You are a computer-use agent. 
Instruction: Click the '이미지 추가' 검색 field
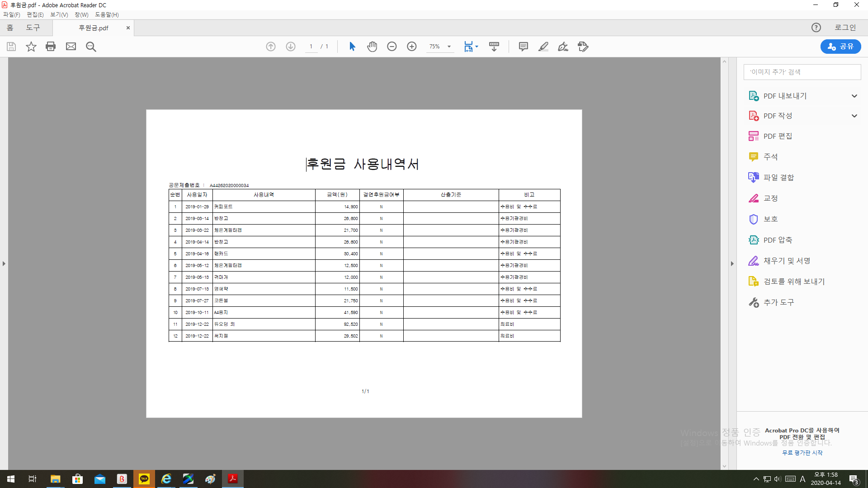802,72
